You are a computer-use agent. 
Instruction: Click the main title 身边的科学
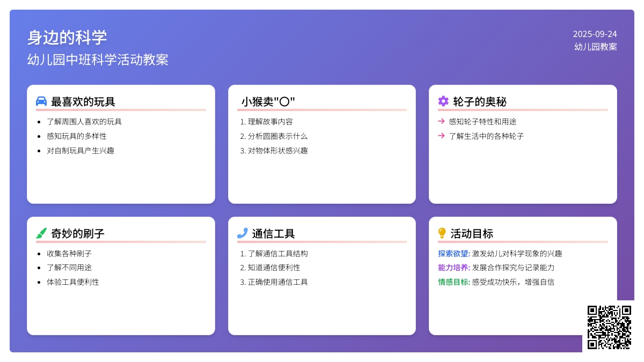67,38
